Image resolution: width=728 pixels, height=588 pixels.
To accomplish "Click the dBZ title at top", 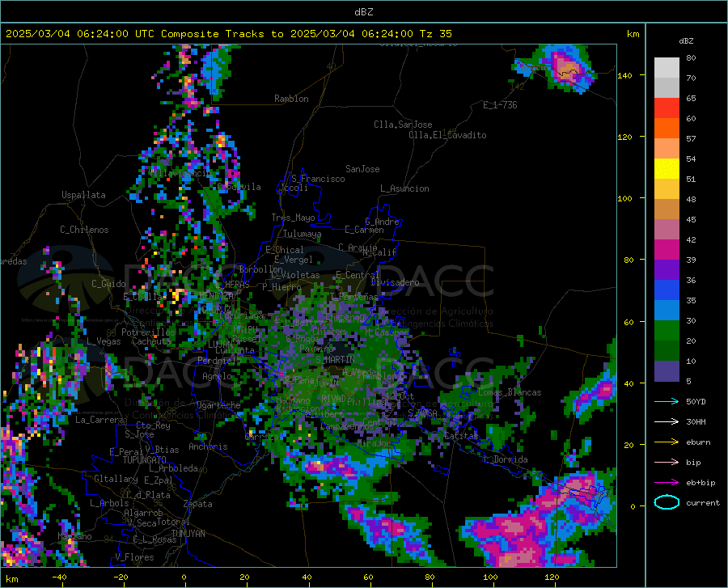I will (x=363, y=12).
